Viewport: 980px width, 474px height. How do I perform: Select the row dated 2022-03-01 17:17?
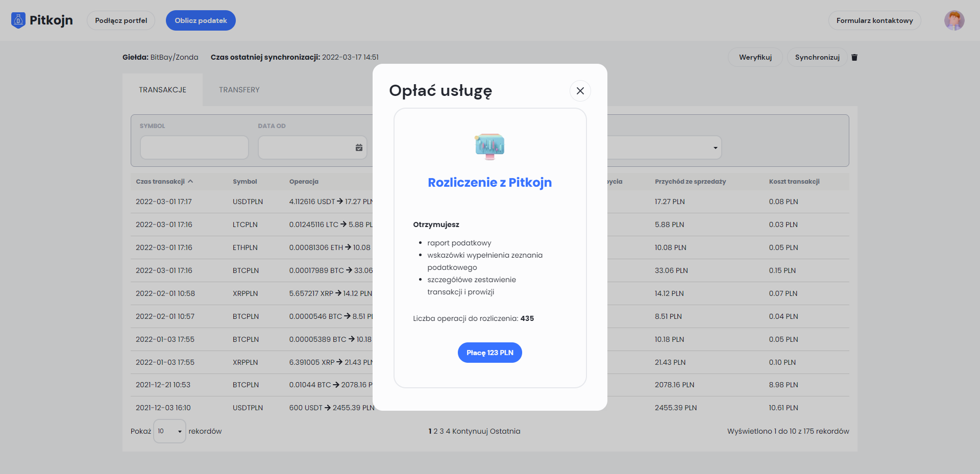[x=489, y=202]
